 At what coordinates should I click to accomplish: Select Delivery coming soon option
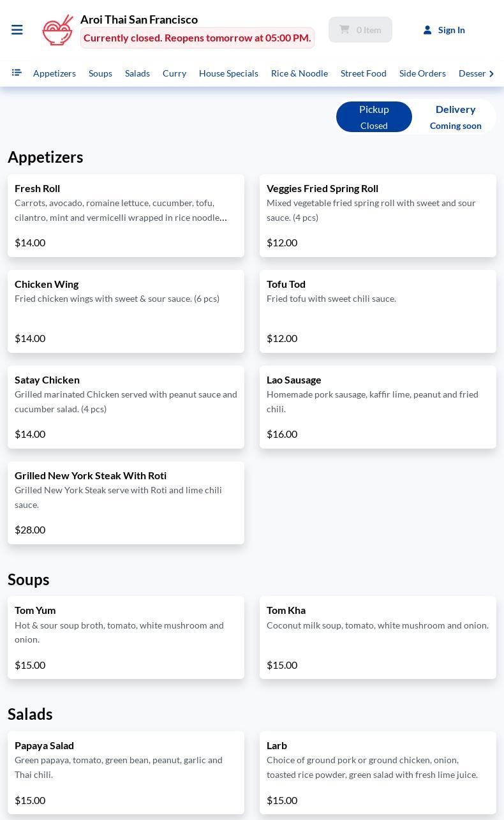pyautogui.click(x=456, y=117)
